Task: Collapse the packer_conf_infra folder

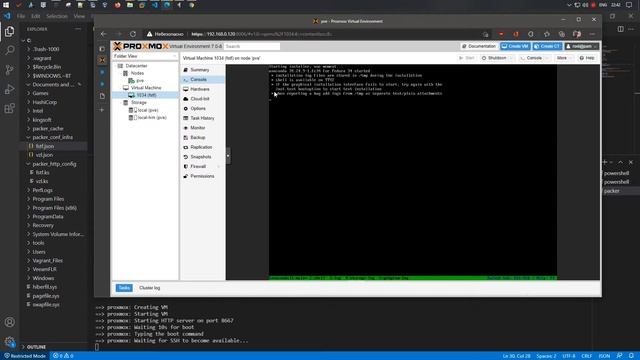Action: point(52,137)
